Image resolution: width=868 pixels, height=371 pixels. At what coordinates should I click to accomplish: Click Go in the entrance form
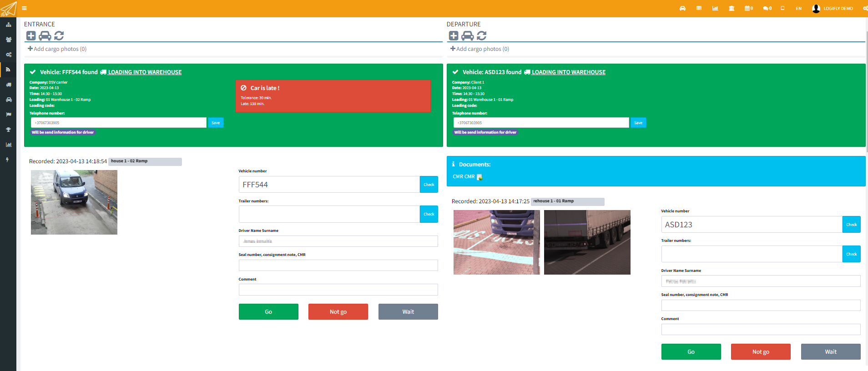268,312
